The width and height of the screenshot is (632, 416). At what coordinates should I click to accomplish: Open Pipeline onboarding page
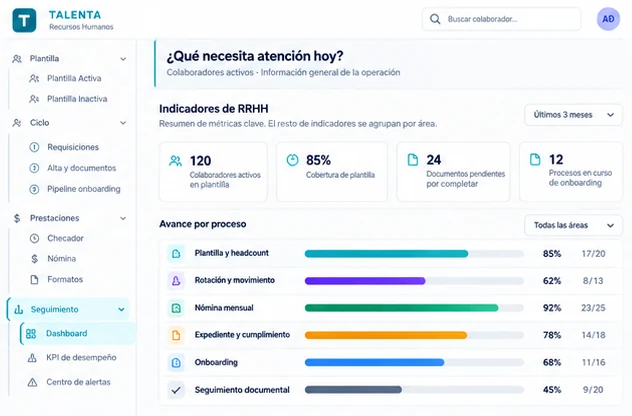point(84,189)
